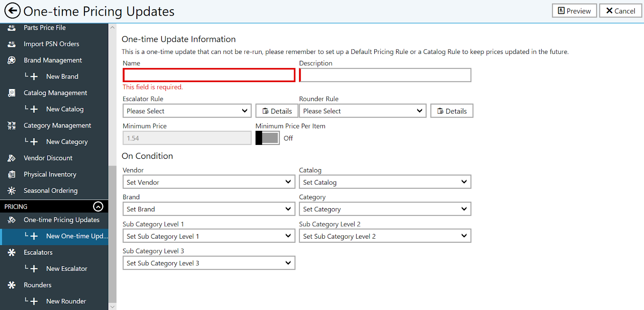Open Import PSN Orders menu item
644x310 pixels.
coord(52,44)
